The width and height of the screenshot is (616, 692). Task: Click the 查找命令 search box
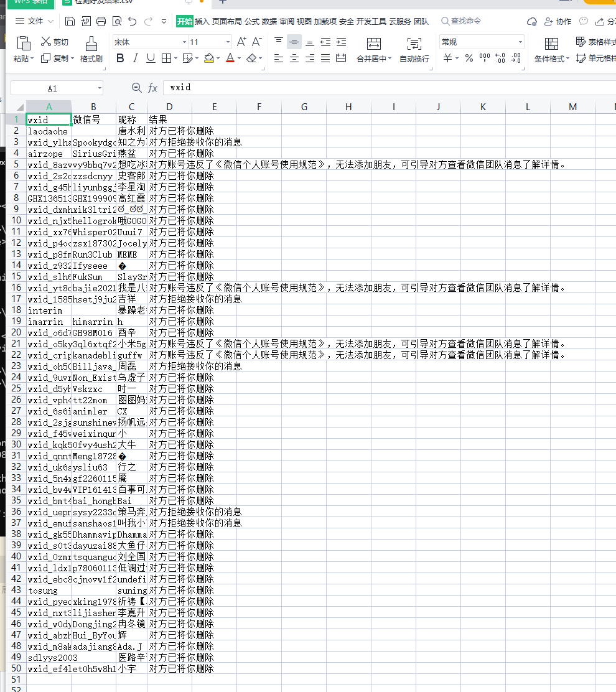click(x=462, y=21)
